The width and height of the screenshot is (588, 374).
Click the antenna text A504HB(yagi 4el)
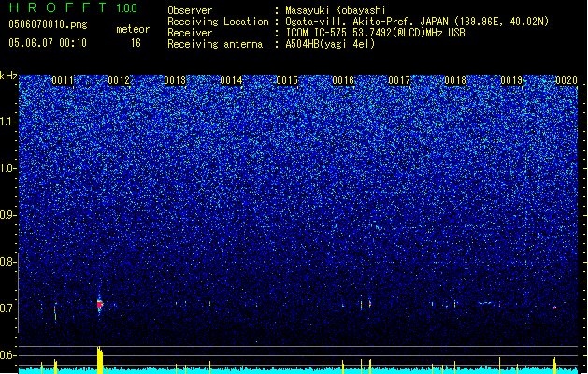(x=330, y=44)
